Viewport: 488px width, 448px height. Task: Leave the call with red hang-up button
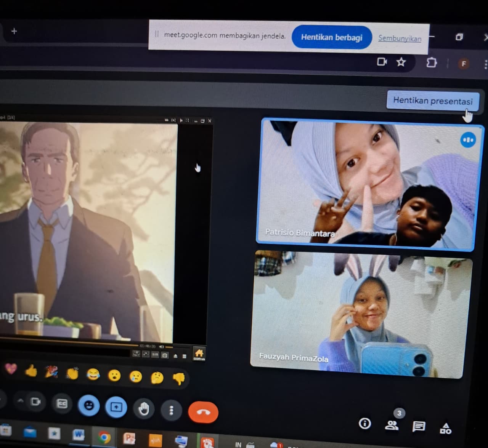click(203, 412)
